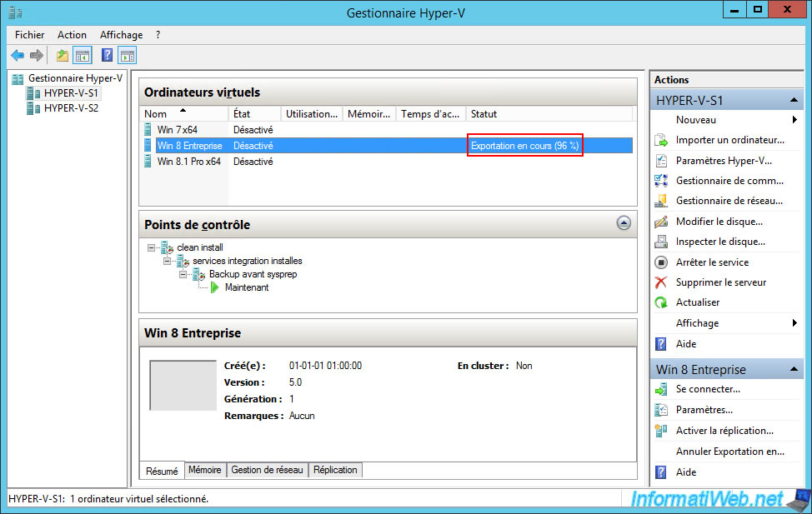Image resolution: width=812 pixels, height=514 pixels.
Task: Collapse the Backup avant sysprep node
Action: [x=183, y=275]
